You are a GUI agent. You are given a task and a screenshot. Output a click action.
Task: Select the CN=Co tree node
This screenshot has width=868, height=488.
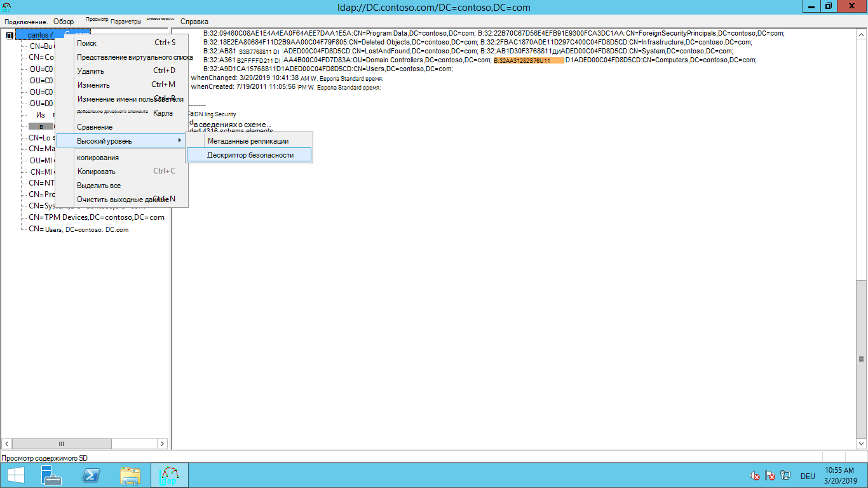[x=41, y=57]
